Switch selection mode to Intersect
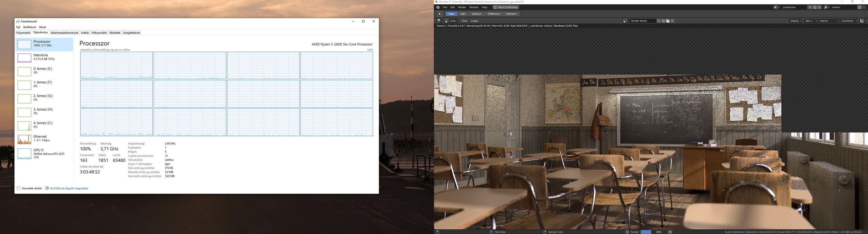Viewport: 868px width, 234px height. click(511, 14)
